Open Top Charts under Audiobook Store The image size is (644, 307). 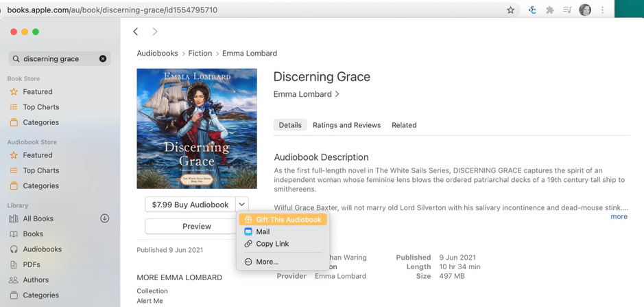click(40, 170)
